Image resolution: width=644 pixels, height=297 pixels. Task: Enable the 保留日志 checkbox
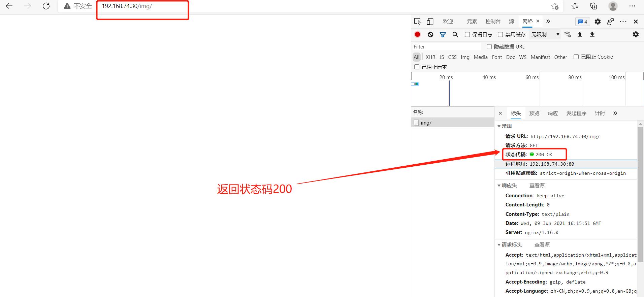click(x=467, y=34)
